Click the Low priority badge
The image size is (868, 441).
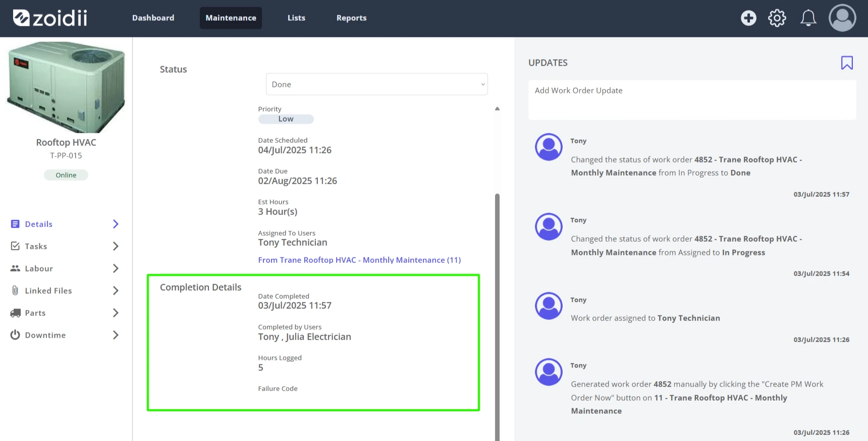pyautogui.click(x=286, y=119)
